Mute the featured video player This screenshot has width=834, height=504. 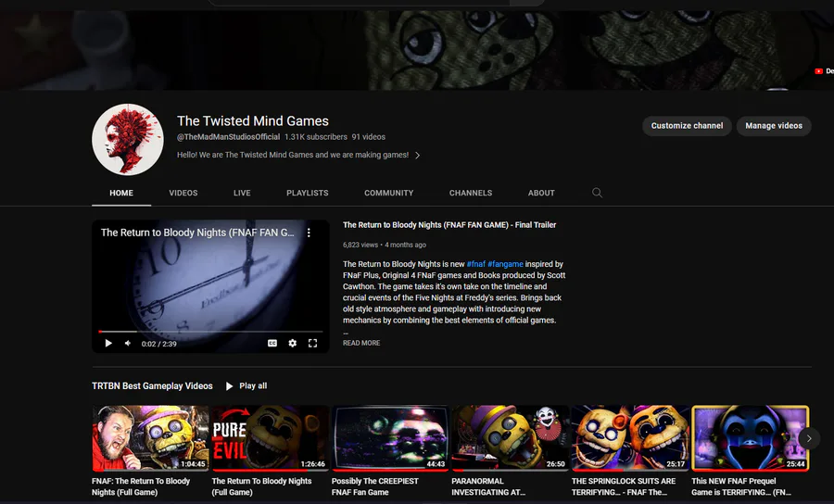coord(128,344)
